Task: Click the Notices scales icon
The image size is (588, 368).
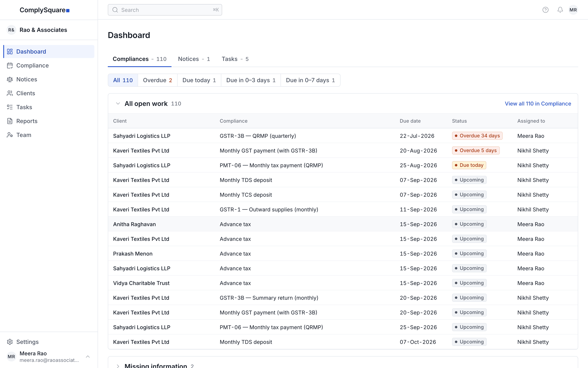Action: point(10,79)
